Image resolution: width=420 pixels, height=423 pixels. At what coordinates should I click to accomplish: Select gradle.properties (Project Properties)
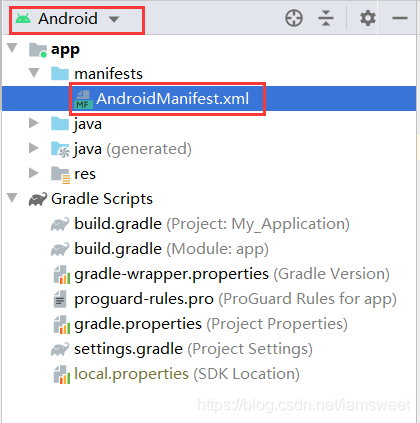click(211, 324)
